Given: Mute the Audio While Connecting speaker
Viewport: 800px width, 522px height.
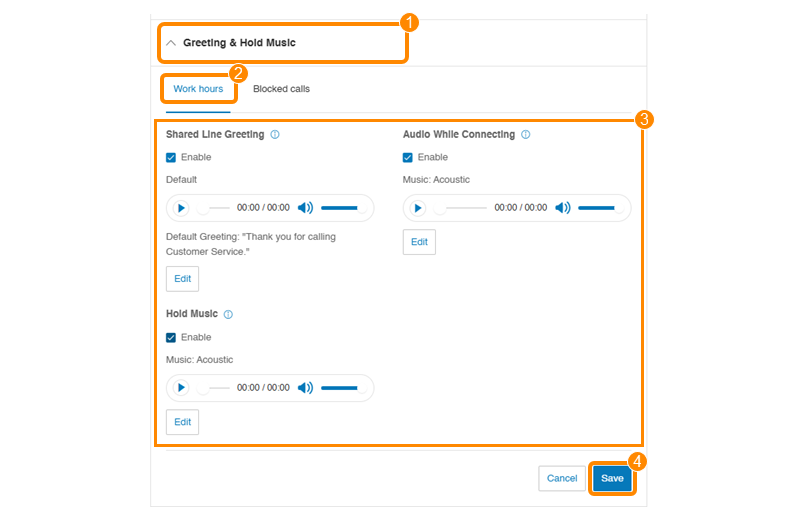Looking at the screenshot, I should point(563,208).
